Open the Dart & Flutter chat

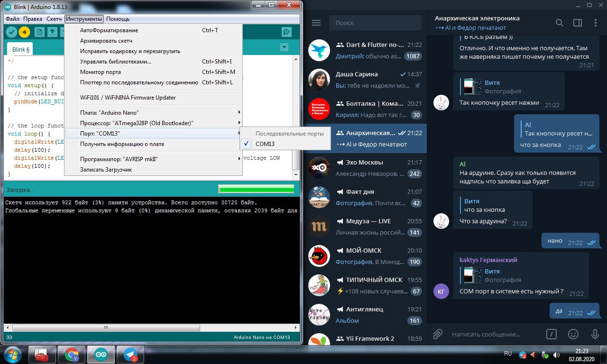(366, 50)
